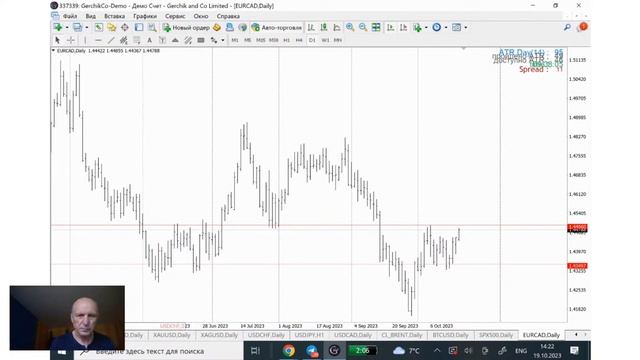Viewport: 640px width, 360px height.
Task: Click the Windows search text field
Action: click(x=159, y=351)
